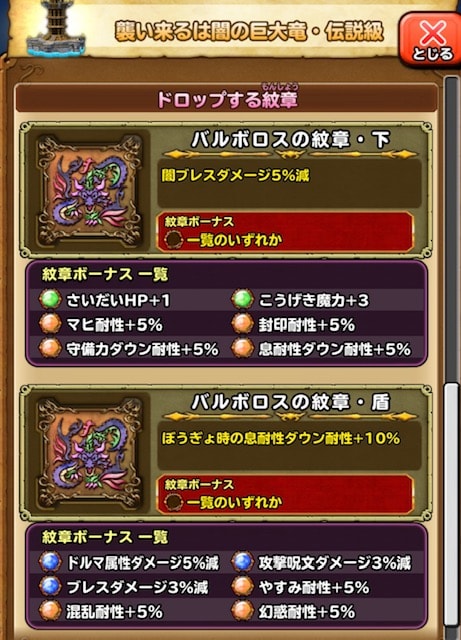
Task: Tap the 襲い来るは闇の巨大竜・伝説級 title
Action: 249,32
